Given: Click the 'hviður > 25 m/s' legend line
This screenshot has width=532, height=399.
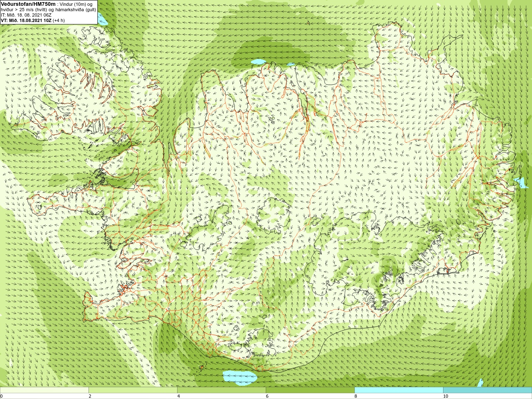Looking at the screenshot, I should 49,10.
